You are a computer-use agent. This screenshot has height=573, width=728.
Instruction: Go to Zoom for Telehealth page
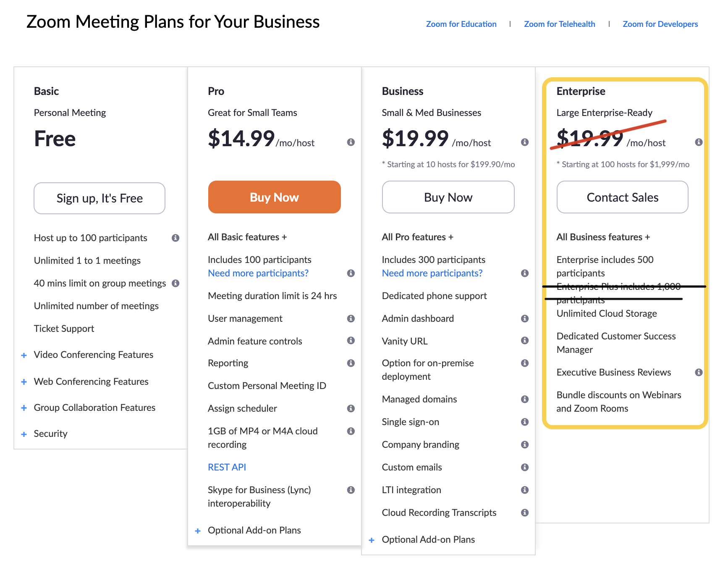click(559, 24)
